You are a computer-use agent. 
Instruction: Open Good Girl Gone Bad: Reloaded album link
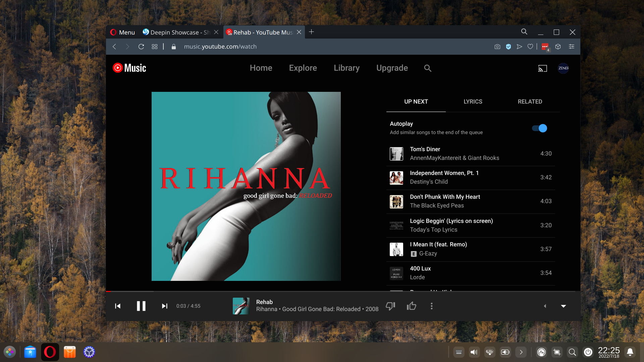pos(321,309)
